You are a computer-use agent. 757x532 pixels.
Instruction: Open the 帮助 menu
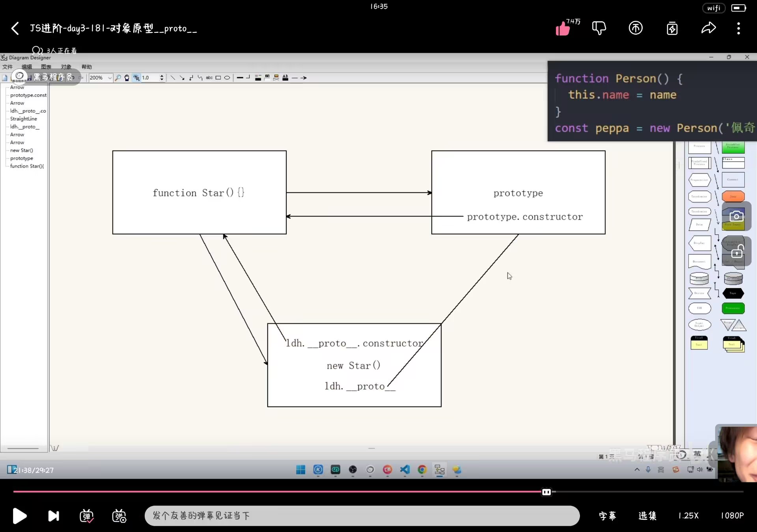pos(87,67)
